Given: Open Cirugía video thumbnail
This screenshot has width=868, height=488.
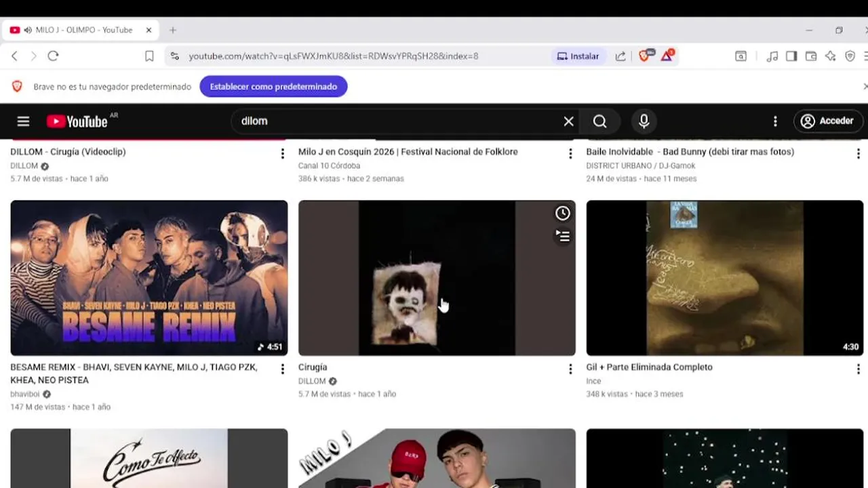Looking at the screenshot, I should 437,278.
